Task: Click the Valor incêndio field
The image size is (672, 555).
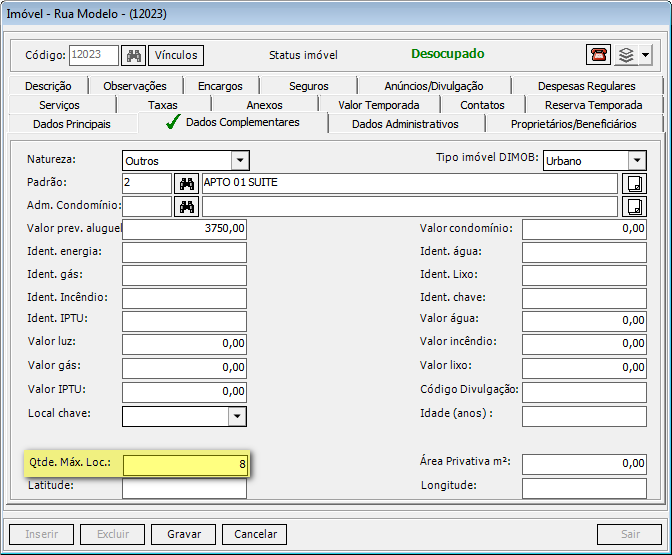Action: tap(584, 345)
